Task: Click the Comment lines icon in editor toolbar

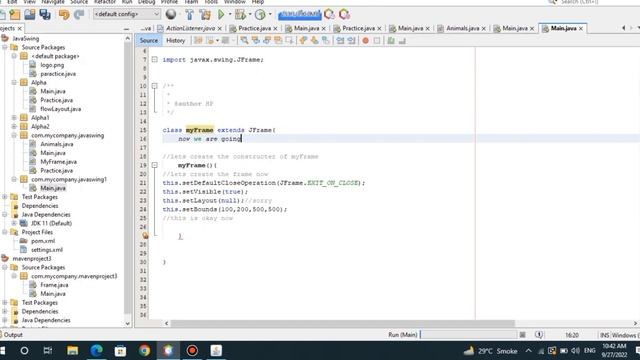Action: coord(391,40)
